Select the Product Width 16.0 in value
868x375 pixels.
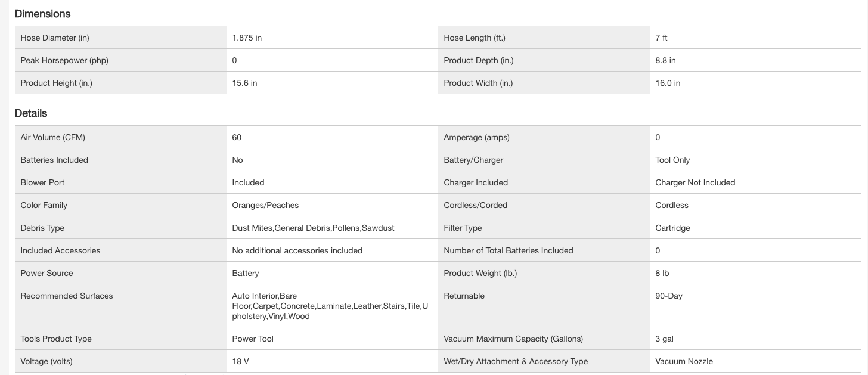(668, 83)
